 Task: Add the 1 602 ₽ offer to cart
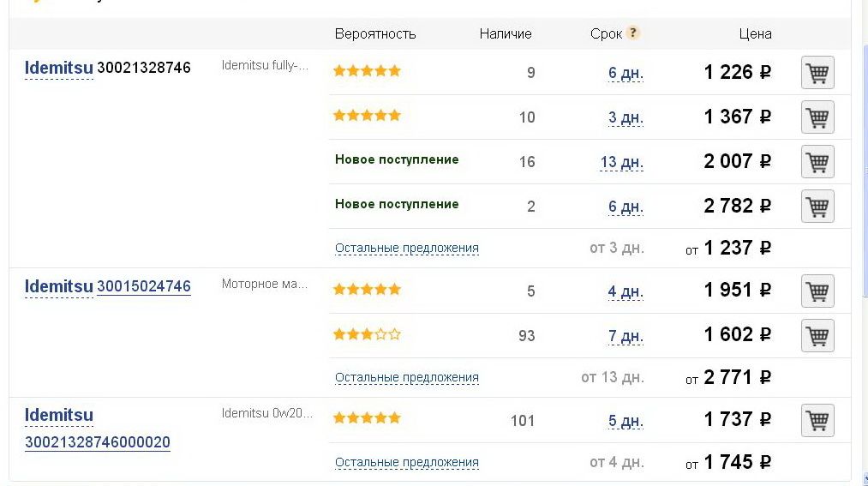(x=817, y=335)
